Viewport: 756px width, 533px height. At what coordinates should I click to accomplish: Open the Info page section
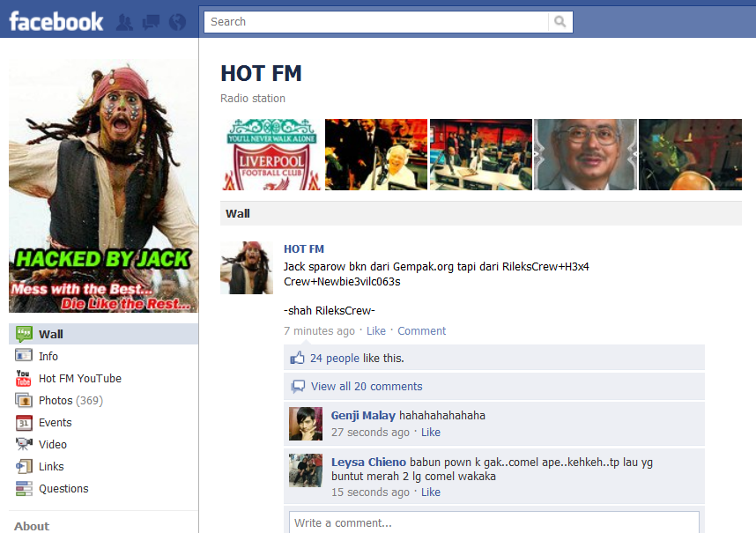[48, 356]
